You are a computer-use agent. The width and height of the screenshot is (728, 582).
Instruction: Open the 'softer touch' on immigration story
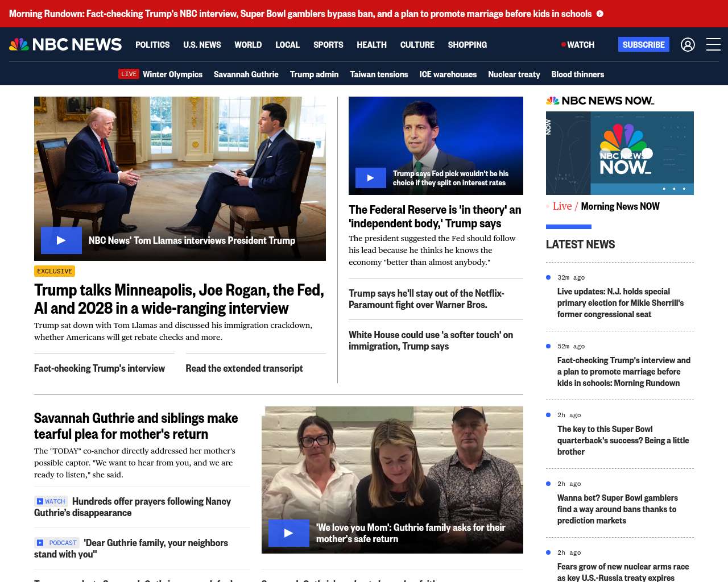point(431,340)
